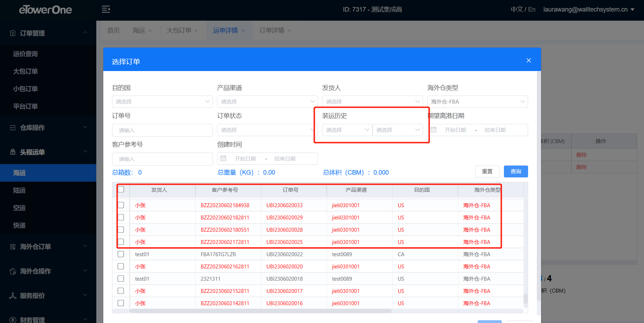Click calendar icon in 创建时间 field
The image size is (644, 323).
coord(223,159)
